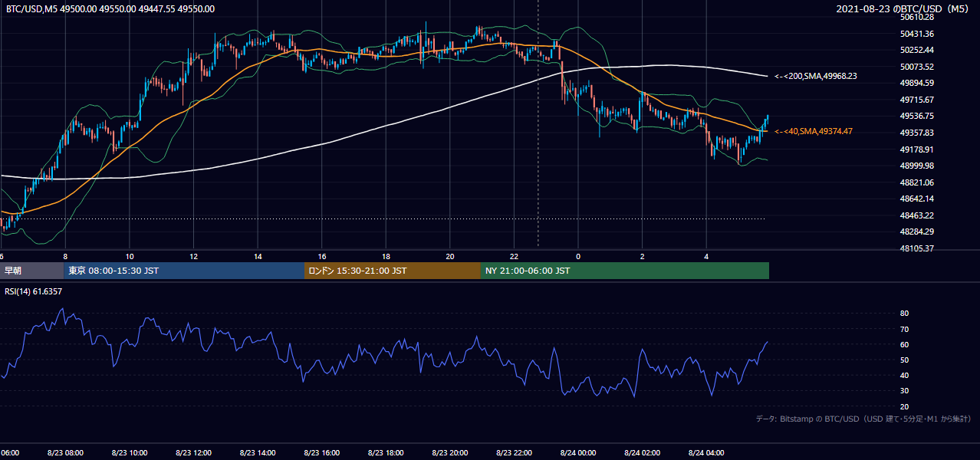980x460 pixels.
Task: Click the RSI(14) 61.6357 indicator label
Action: coord(34,291)
